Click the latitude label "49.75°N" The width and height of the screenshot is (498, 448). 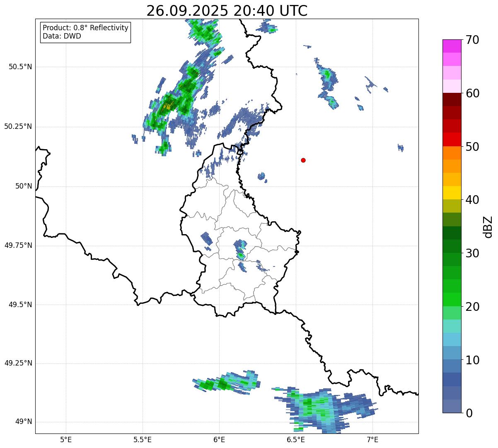click(18, 245)
